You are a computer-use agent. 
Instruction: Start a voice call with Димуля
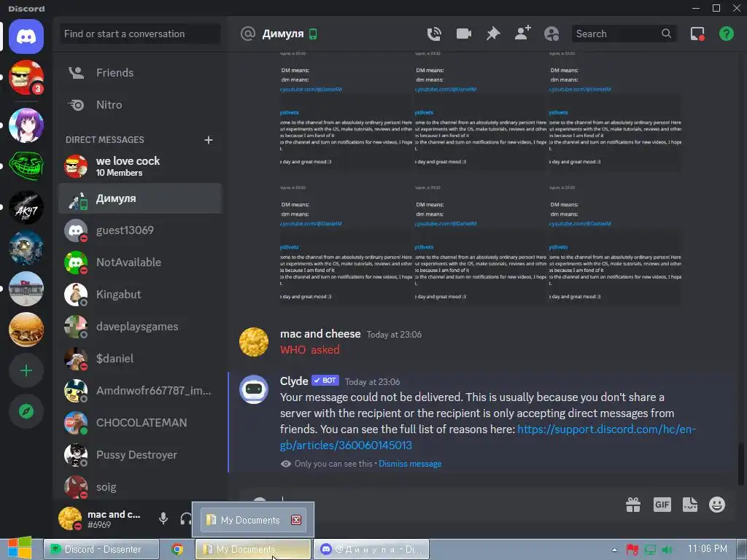(434, 34)
